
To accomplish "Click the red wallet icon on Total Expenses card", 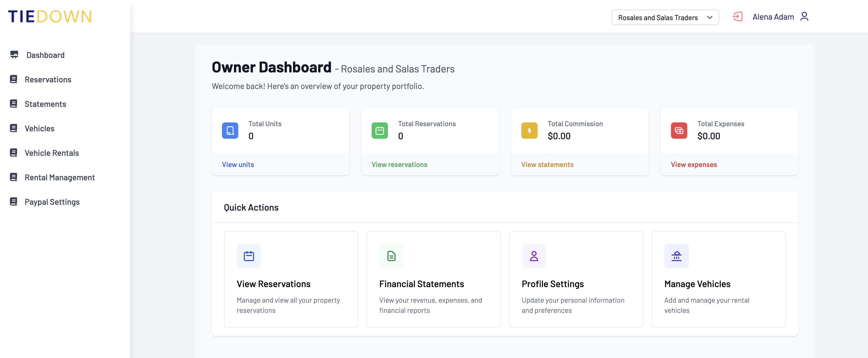I will click(679, 130).
